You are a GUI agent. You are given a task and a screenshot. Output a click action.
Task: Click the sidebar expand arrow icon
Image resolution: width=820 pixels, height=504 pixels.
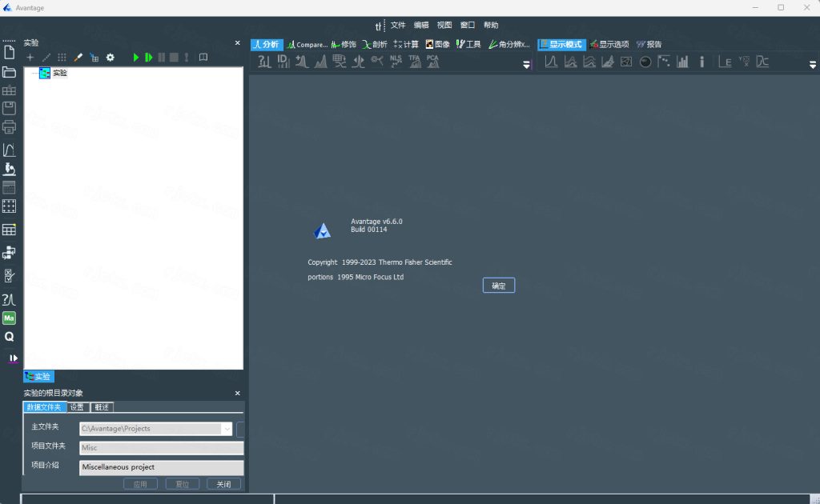tap(13, 358)
